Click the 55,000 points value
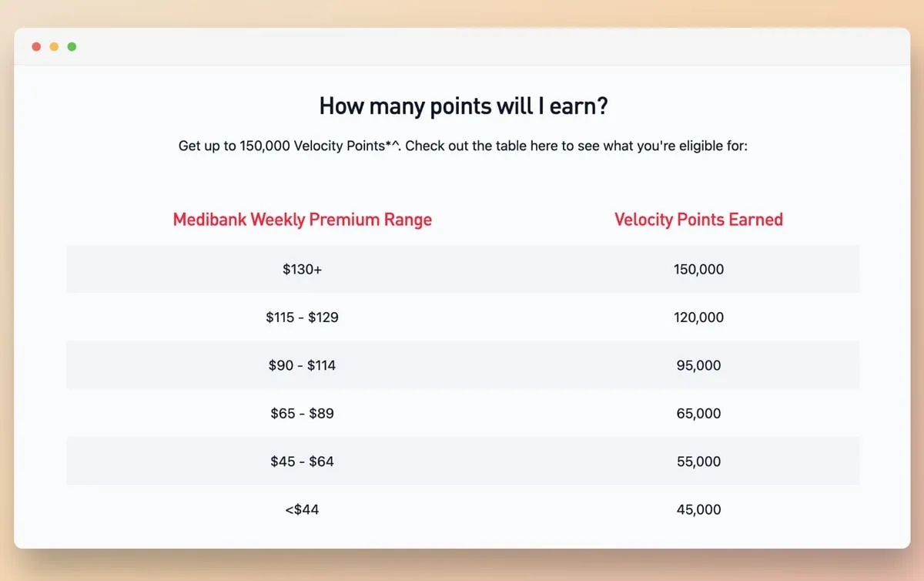This screenshot has height=581, width=924. click(699, 462)
